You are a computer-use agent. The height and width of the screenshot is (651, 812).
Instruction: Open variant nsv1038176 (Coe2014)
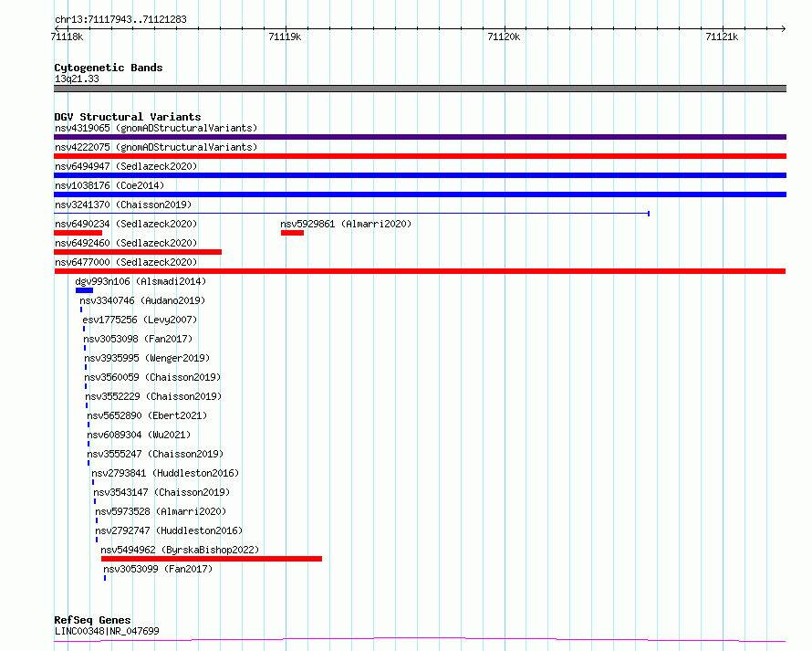click(x=109, y=185)
